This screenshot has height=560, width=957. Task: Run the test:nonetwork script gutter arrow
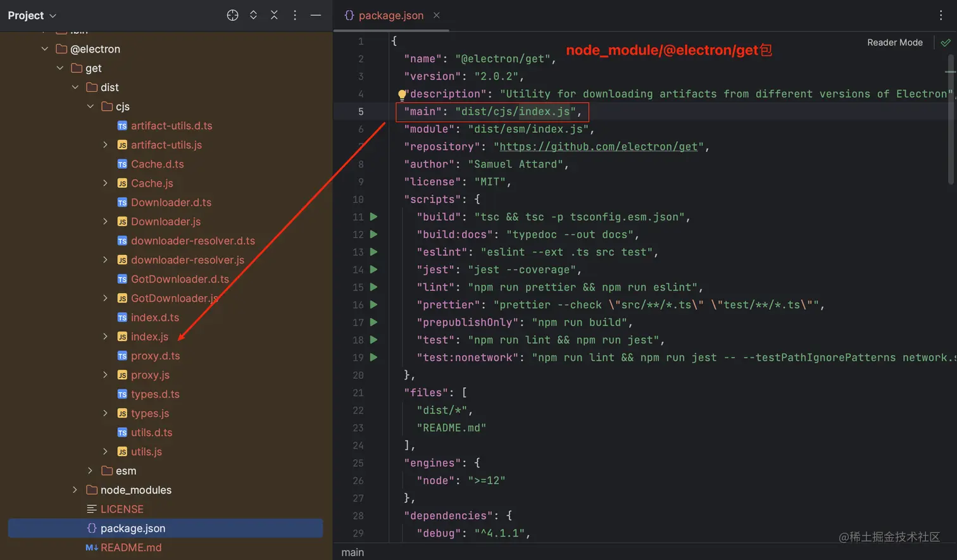pyautogui.click(x=373, y=357)
